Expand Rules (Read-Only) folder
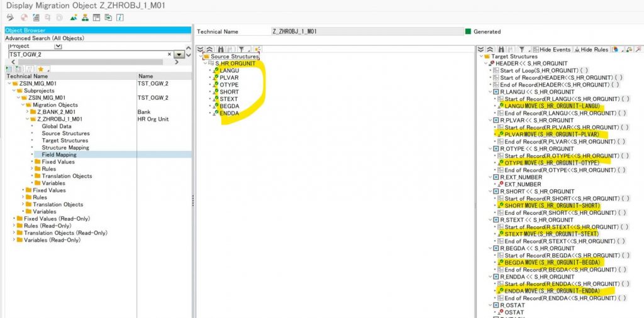The image size is (644, 318). pyautogui.click(x=14, y=226)
